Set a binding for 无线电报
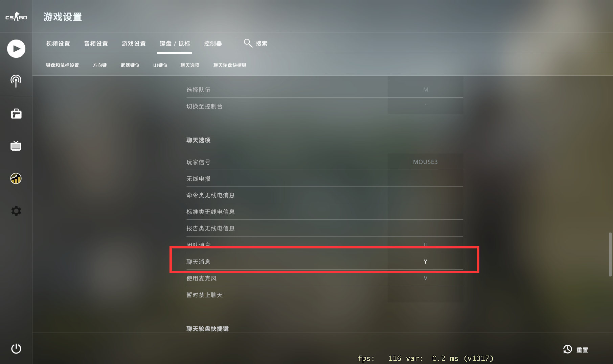Screen dimensions: 613x364 coord(425,178)
